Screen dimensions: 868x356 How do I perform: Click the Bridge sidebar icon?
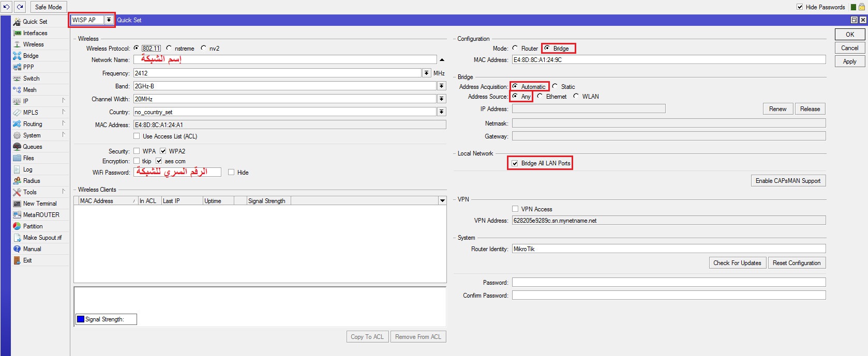pos(17,56)
